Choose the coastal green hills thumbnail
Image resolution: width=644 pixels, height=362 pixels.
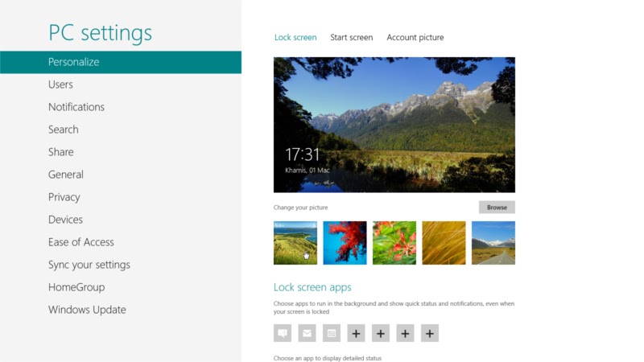tap(295, 243)
